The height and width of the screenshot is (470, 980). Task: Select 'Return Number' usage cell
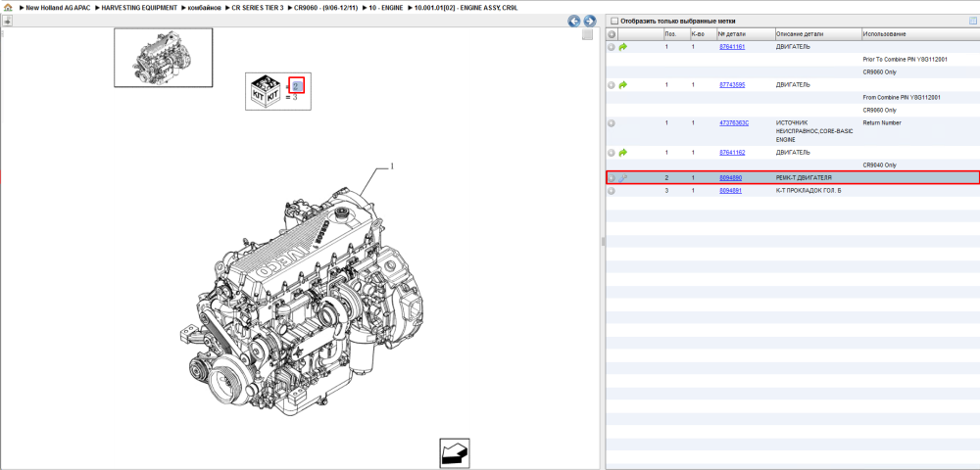(x=882, y=123)
